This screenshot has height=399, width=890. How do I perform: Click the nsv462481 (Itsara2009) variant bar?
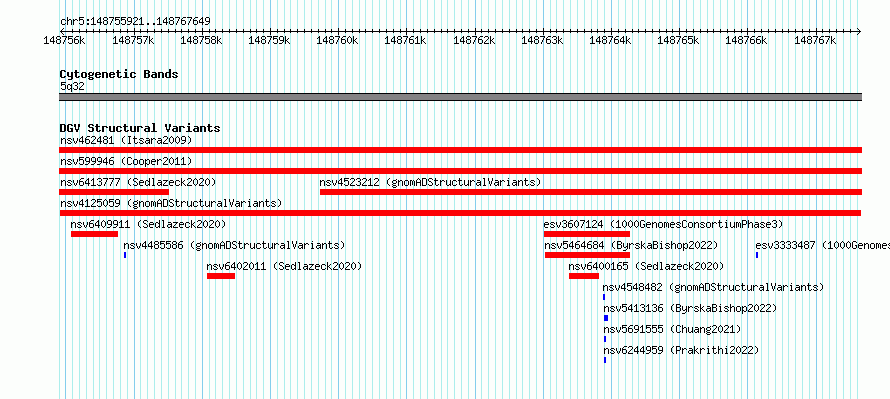[460, 150]
